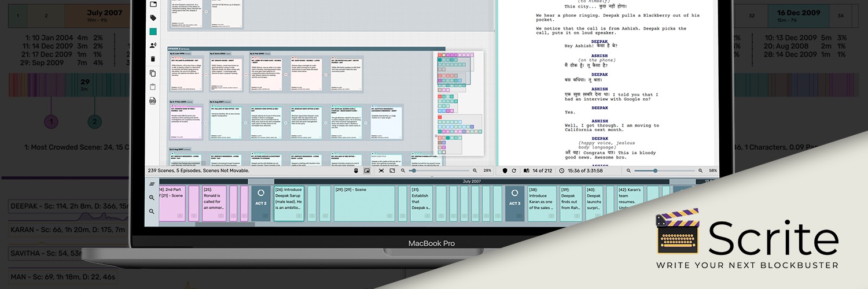Zoom out structure canvas with left magnifier

click(x=403, y=171)
